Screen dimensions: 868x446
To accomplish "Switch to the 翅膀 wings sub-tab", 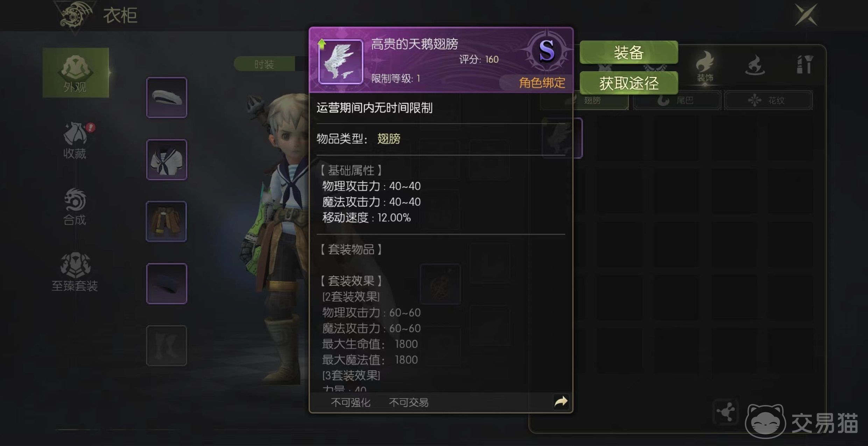I will 592,101.
